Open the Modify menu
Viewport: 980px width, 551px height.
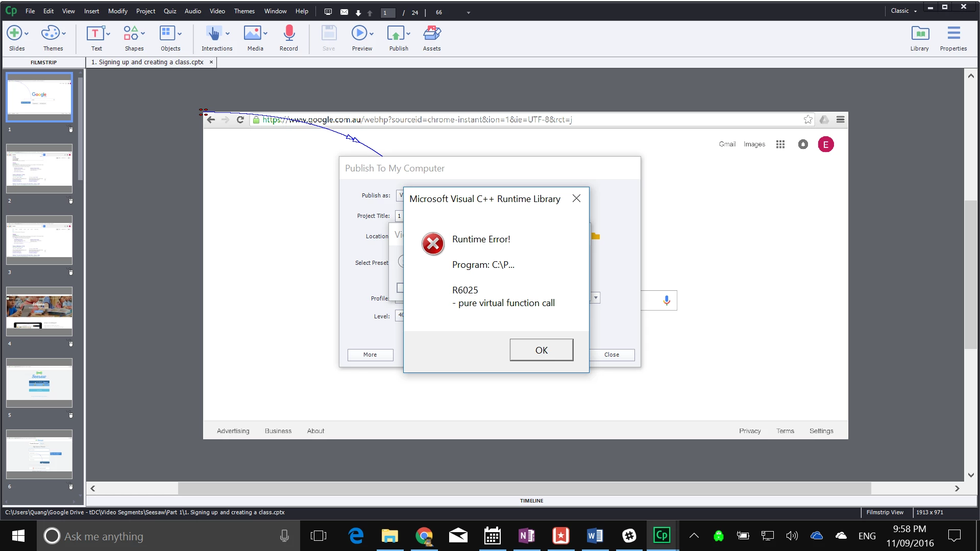(117, 11)
